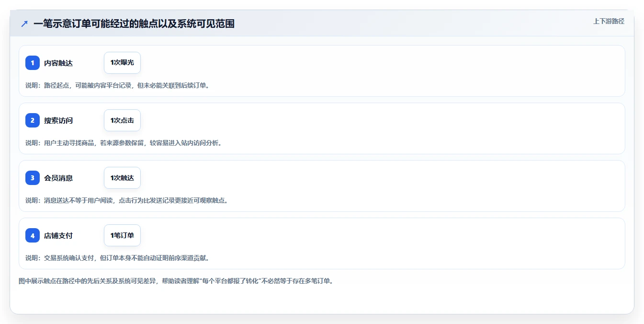Click step number 3 badge for 会员消息
The image size is (644, 324).
[33, 178]
